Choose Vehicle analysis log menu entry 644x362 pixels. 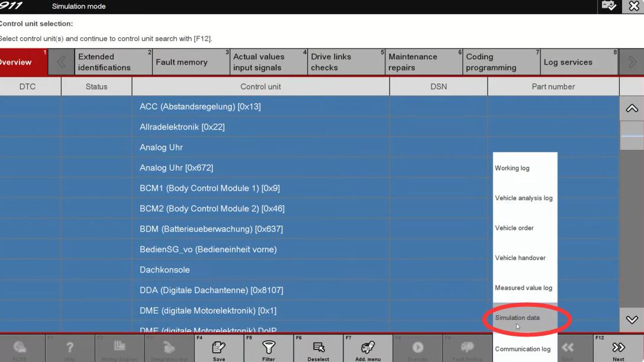tap(524, 198)
